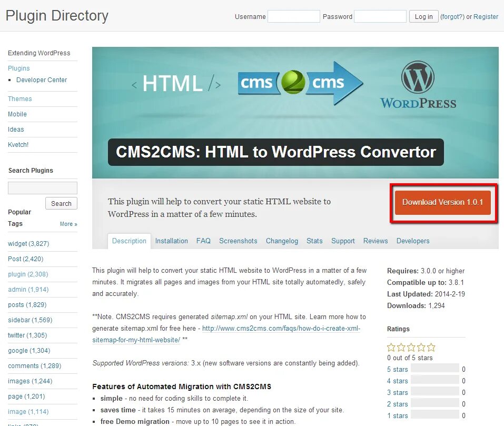Switch to the Description tab
Viewport: 504px width, 426px height.
pyautogui.click(x=129, y=241)
